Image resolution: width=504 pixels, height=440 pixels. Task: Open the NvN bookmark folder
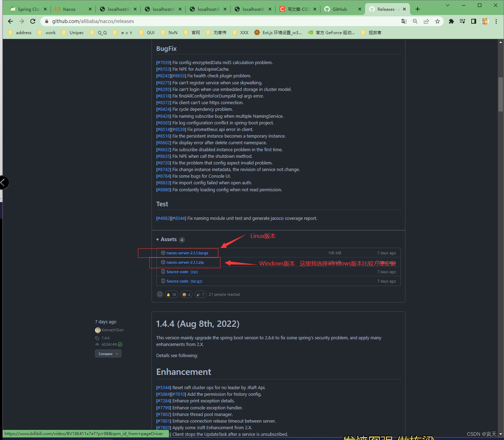169,32
